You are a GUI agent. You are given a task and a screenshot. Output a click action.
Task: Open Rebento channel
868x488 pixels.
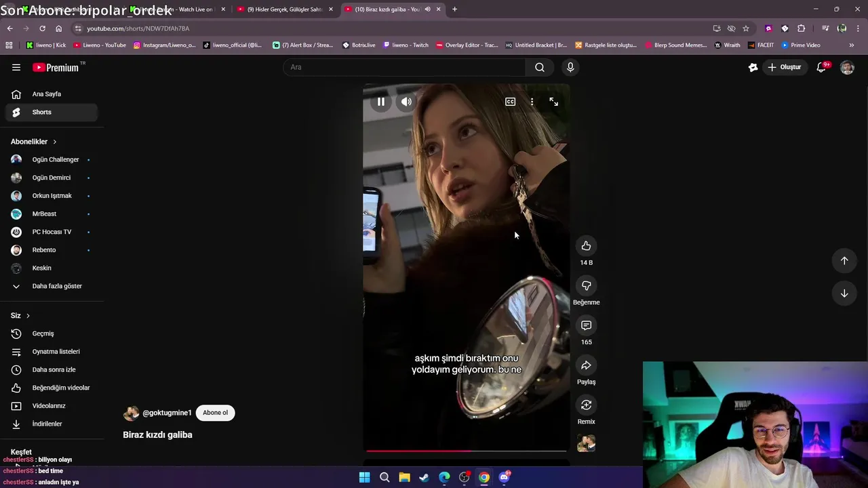[x=52, y=250]
